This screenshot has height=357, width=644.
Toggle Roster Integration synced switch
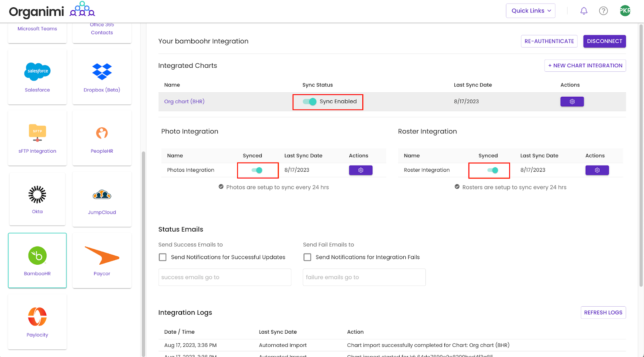493,170
